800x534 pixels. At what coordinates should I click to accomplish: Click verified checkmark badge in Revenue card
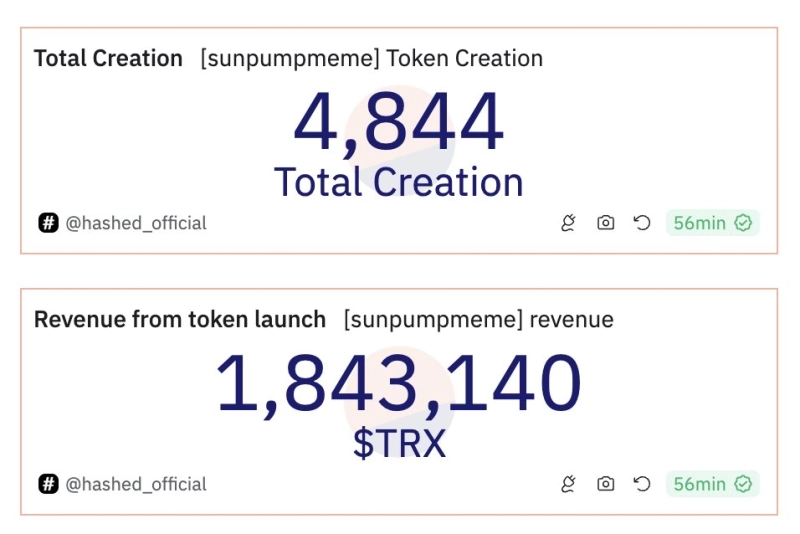[743, 484]
